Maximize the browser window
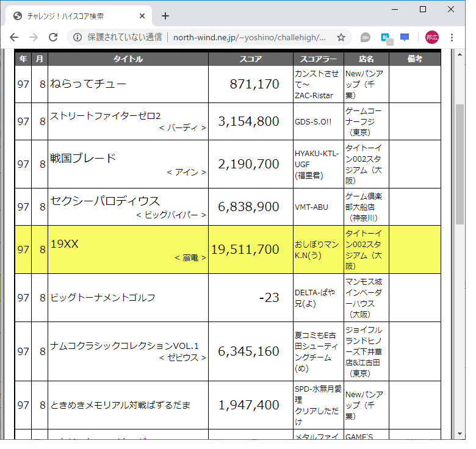The image size is (476, 449). [x=422, y=9]
